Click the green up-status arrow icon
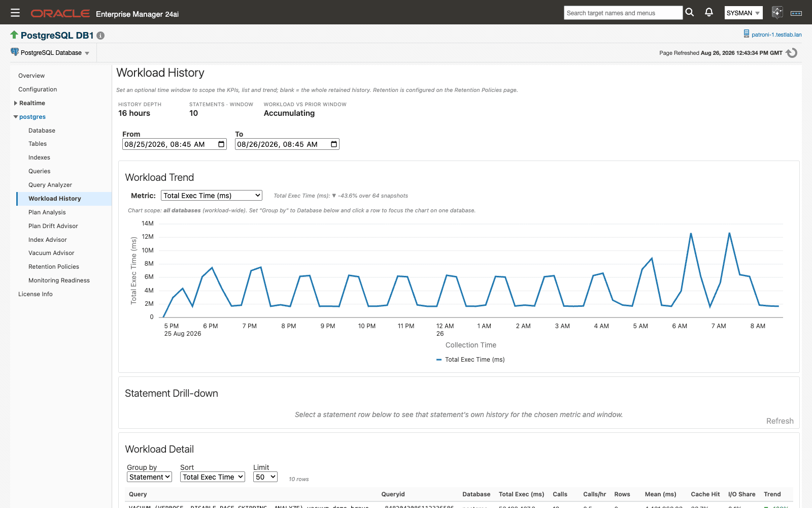Image resolution: width=812 pixels, height=508 pixels. click(x=14, y=35)
